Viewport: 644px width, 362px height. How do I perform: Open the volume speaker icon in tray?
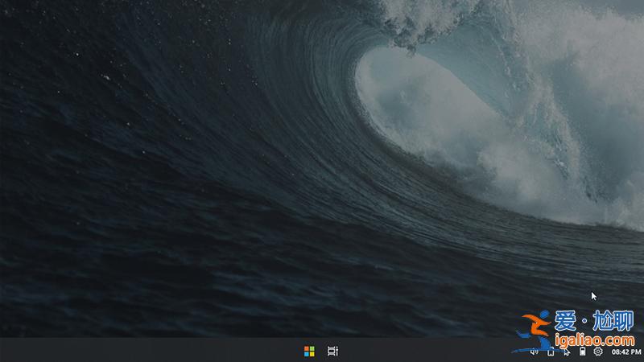534,352
